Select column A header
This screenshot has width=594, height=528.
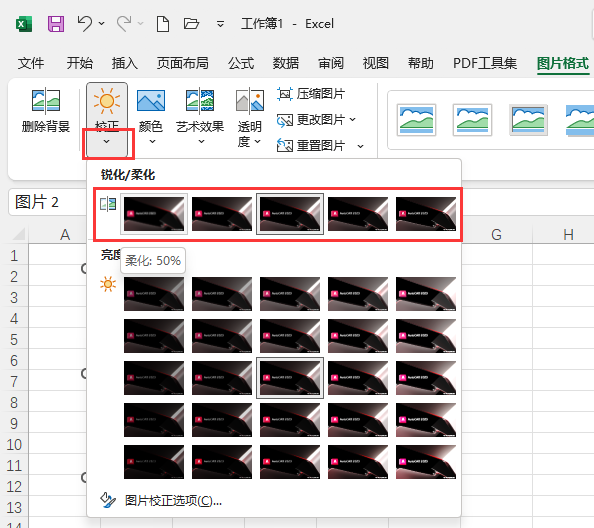pyautogui.click(x=65, y=235)
